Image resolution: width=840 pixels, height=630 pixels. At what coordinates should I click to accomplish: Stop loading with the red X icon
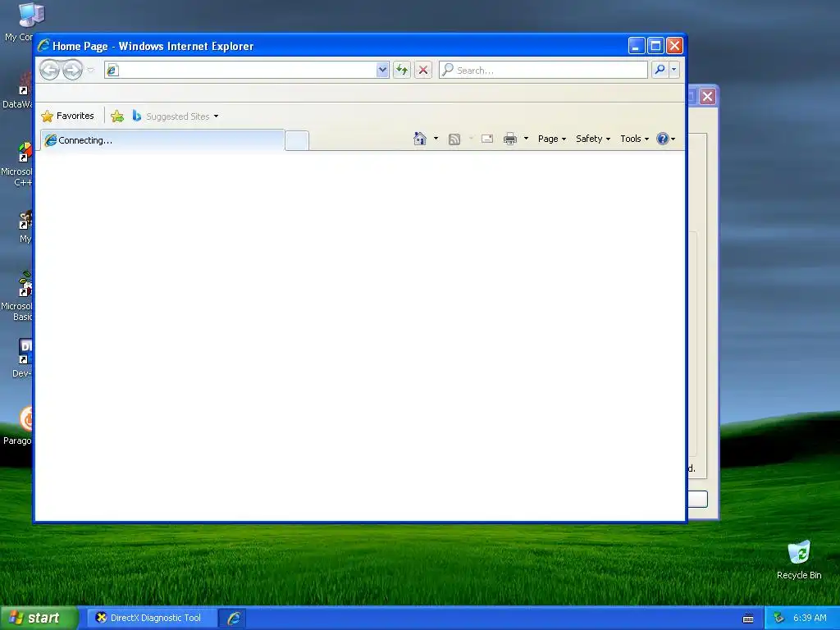pos(423,70)
